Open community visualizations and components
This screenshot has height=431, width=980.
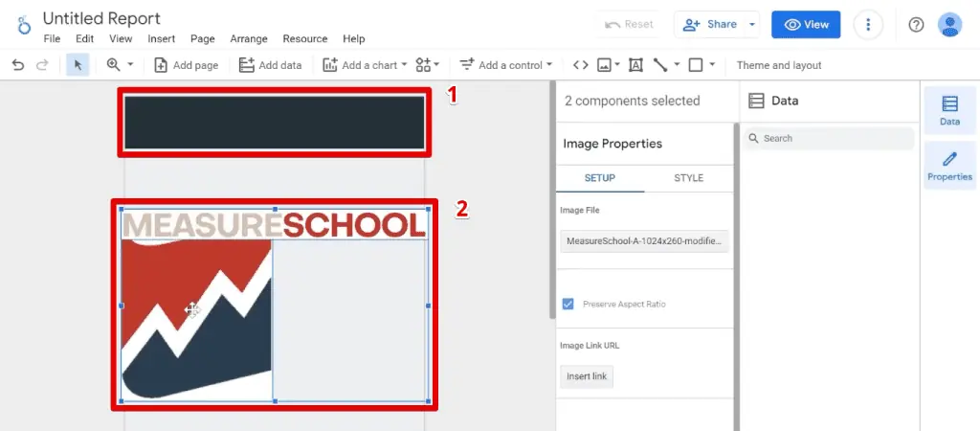coord(428,65)
